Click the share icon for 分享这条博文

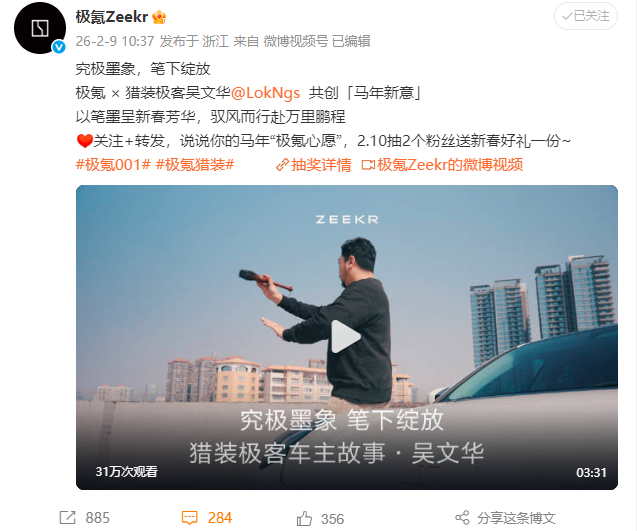[x=462, y=518]
